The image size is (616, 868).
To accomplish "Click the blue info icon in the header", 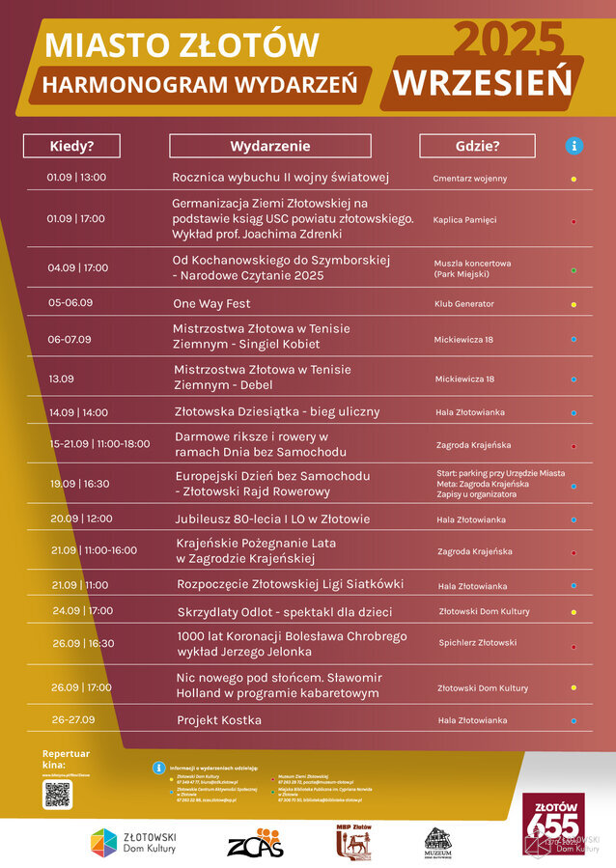I will [x=574, y=146].
